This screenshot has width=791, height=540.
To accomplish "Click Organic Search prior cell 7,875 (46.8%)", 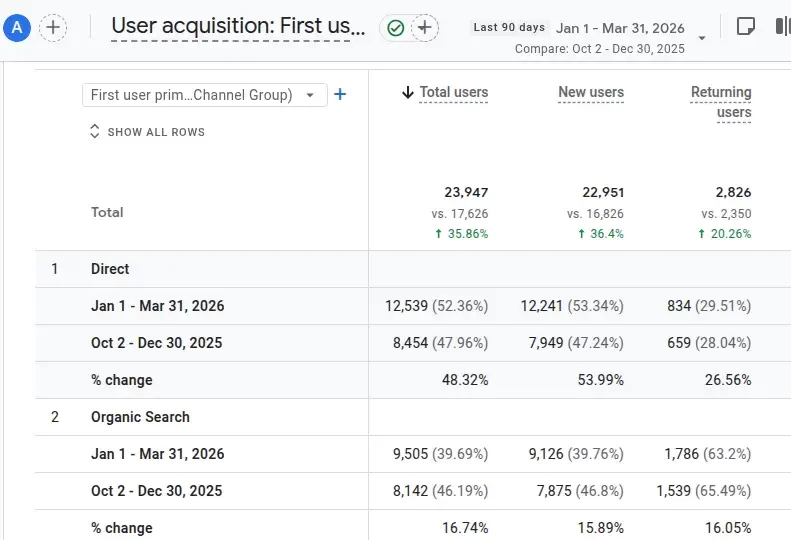I will click(580, 491).
